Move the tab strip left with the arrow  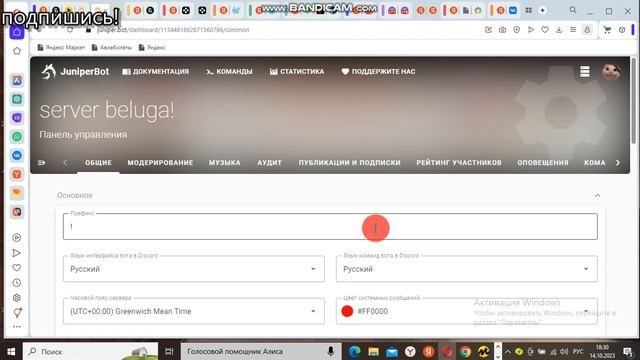(65, 162)
